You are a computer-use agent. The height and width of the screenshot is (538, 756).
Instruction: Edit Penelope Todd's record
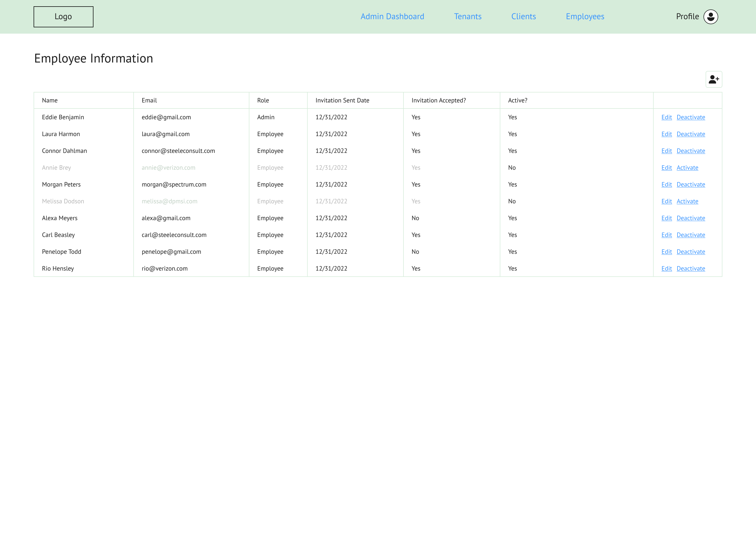666,252
